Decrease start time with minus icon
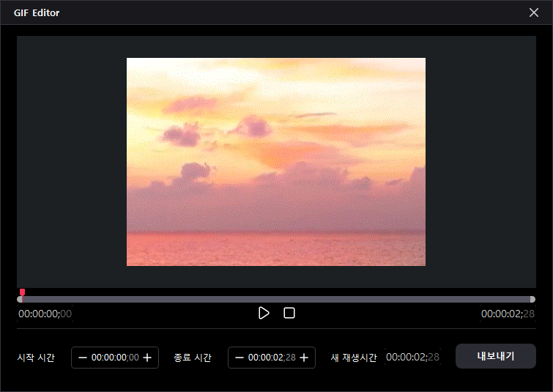Image resolution: width=553 pixels, height=392 pixels. pyautogui.click(x=82, y=358)
